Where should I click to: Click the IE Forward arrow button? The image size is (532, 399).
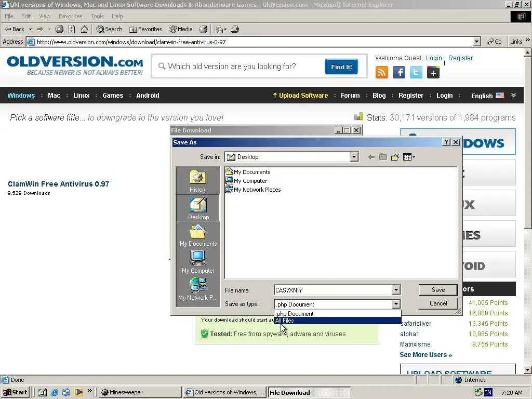tap(40, 29)
